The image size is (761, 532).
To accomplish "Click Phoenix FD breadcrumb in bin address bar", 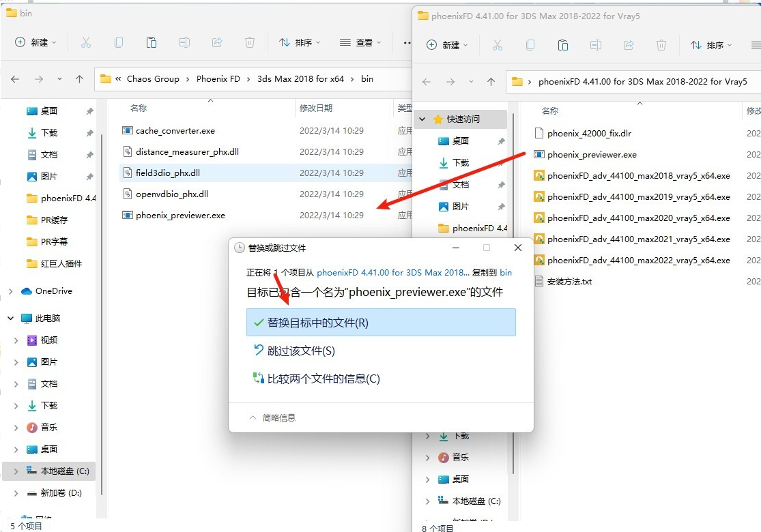I will click(x=218, y=79).
